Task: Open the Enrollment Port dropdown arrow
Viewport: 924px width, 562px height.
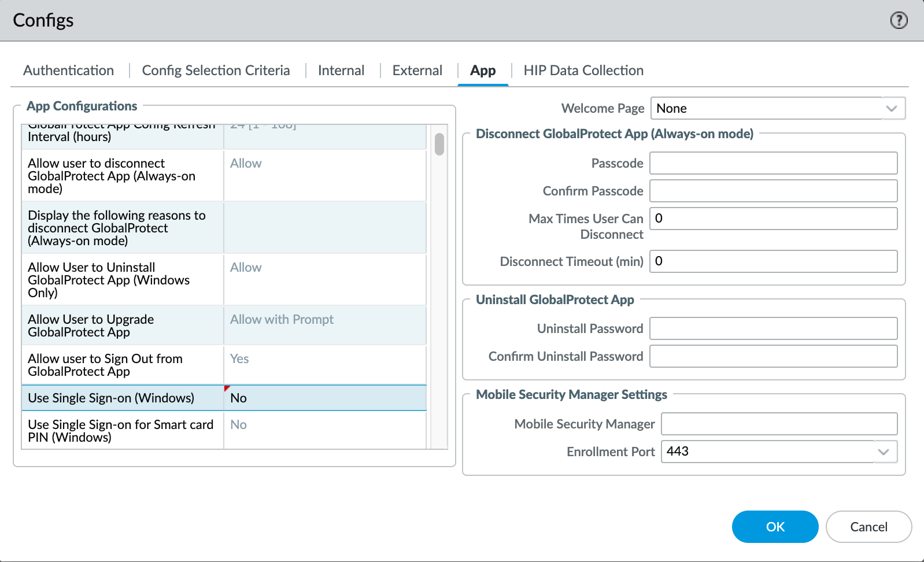Action: [883, 452]
